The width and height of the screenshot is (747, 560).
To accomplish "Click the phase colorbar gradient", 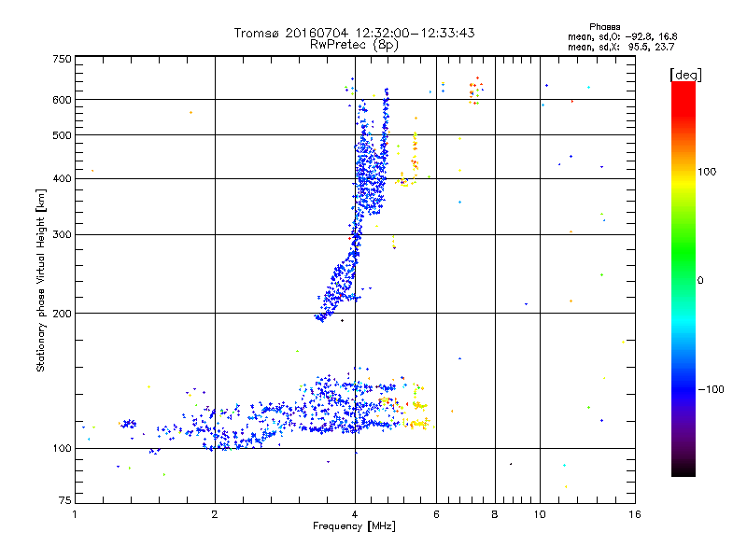I will [x=684, y=279].
